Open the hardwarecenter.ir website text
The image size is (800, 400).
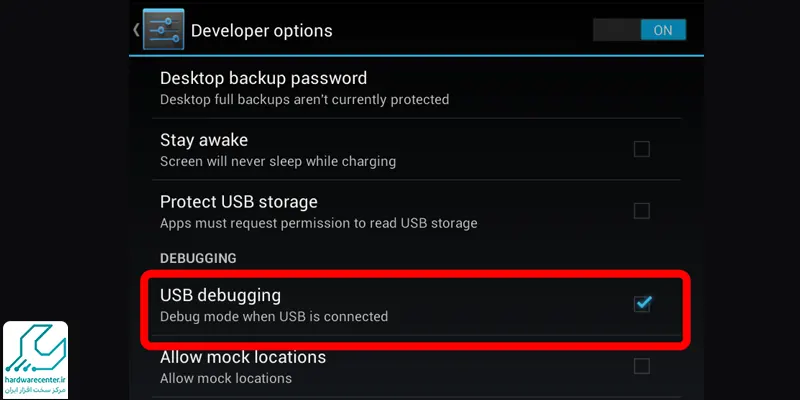35,380
